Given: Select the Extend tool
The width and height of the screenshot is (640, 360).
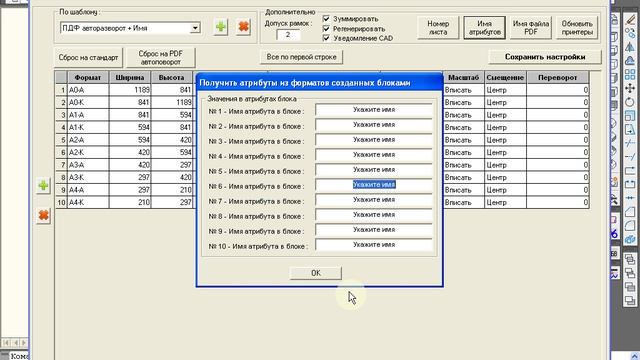Looking at the screenshot, I should point(630,157).
